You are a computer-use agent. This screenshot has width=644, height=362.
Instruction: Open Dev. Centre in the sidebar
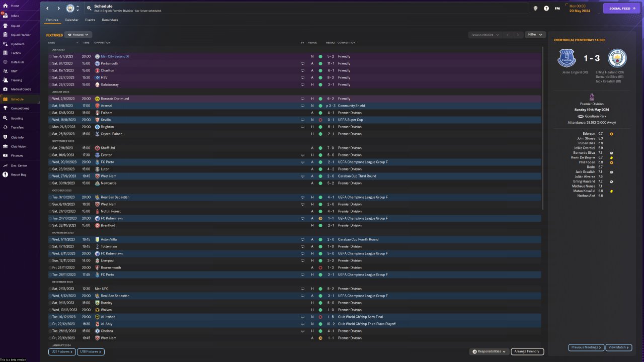pyautogui.click(x=20, y=165)
